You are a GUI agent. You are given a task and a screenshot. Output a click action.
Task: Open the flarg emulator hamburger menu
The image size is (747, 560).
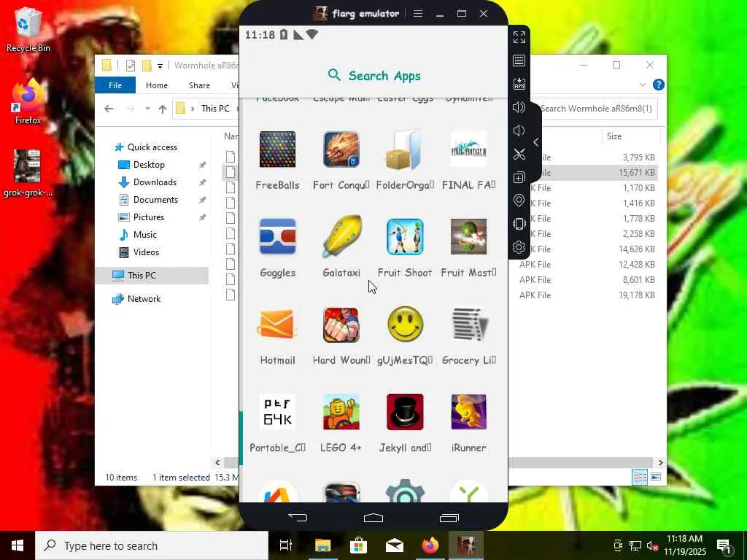point(418,13)
